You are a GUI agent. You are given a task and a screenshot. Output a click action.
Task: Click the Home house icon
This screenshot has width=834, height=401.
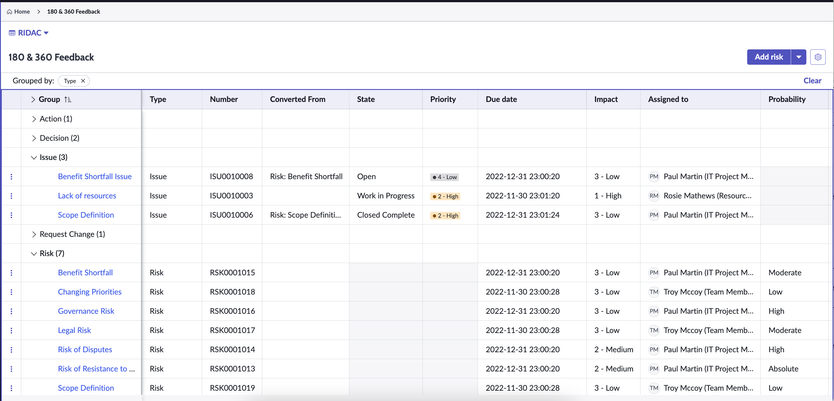10,11
